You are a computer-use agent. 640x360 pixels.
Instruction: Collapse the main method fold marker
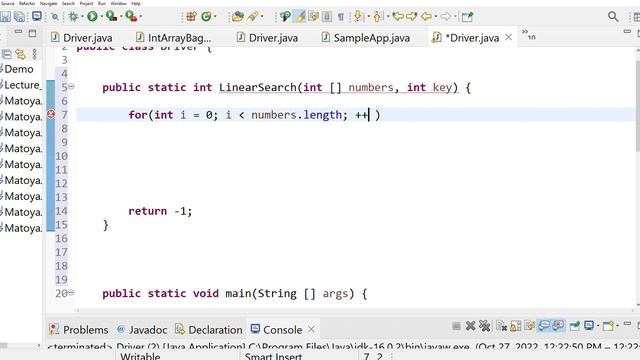[x=71, y=293]
